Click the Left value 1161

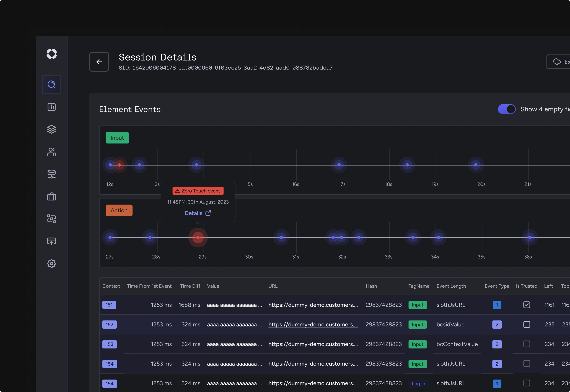[549, 305]
